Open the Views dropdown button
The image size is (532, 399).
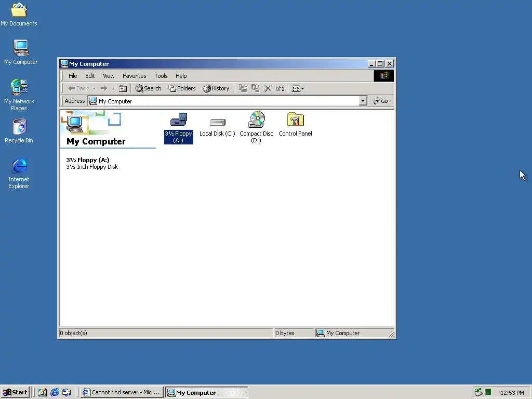(x=298, y=88)
